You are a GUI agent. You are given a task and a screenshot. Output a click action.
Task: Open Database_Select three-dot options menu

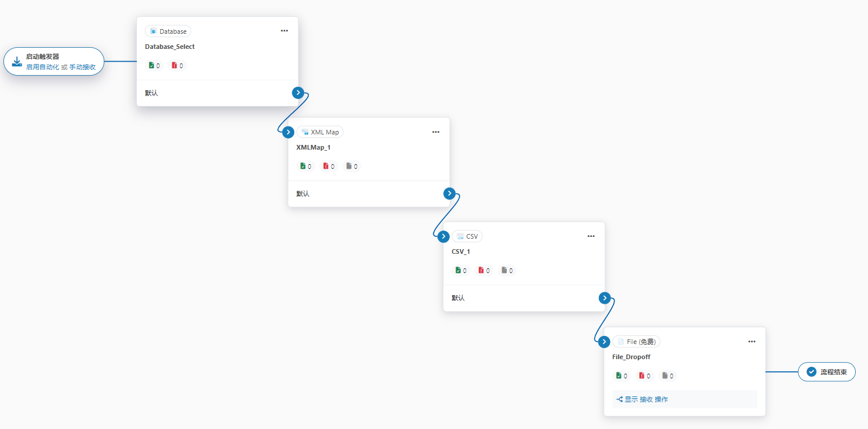click(284, 31)
